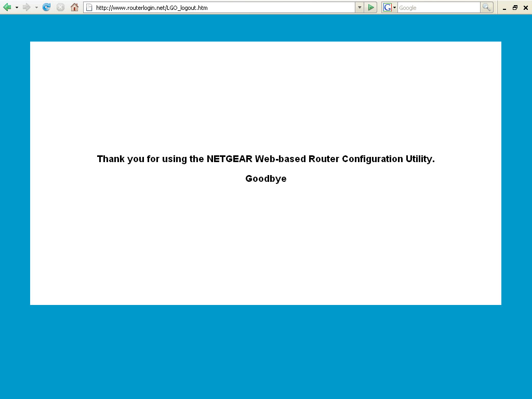The width and height of the screenshot is (532, 399).
Task: Go to the home page icon
Action: point(74,7)
